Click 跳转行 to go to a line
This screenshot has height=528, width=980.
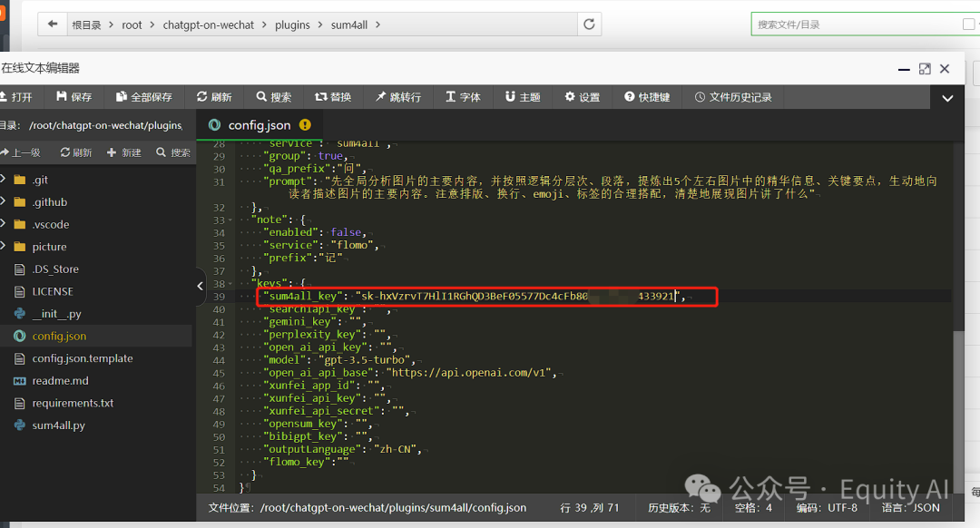tap(398, 97)
